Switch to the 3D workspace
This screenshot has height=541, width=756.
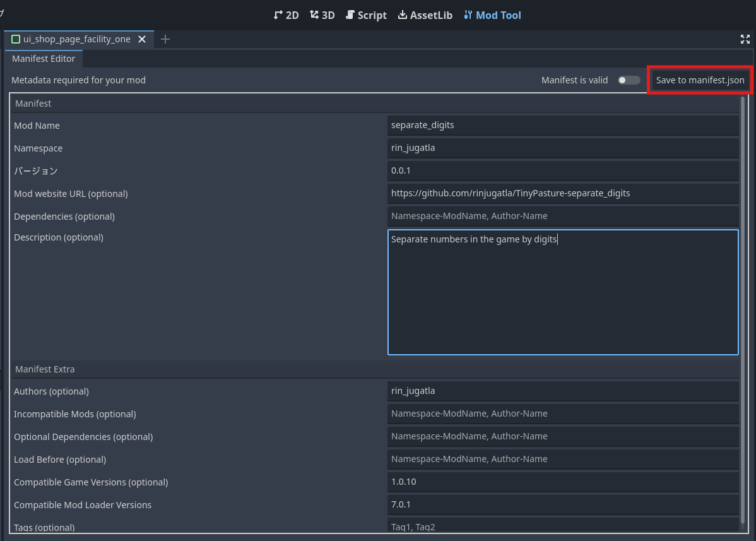[x=322, y=15]
